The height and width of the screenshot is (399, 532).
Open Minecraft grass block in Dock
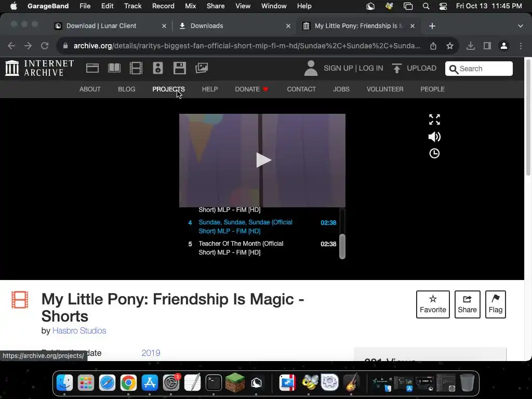tap(235, 383)
